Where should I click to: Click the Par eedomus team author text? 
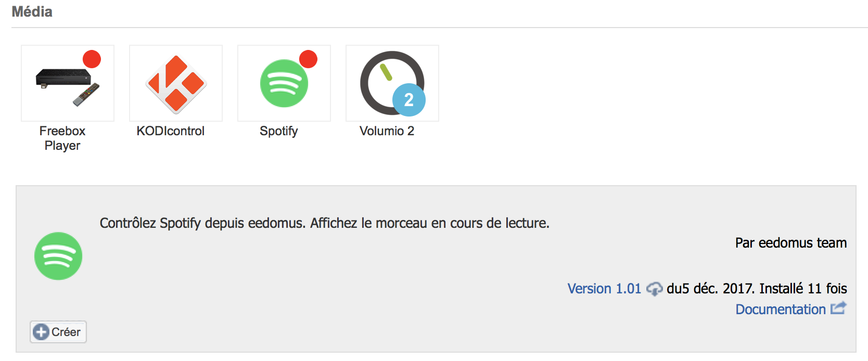pyautogui.click(x=791, y=243)
